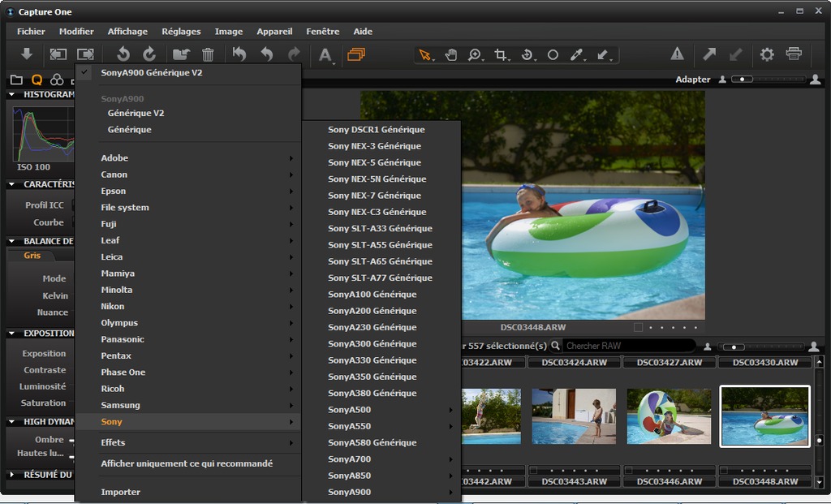Open preferences gear icon

coord(766,54)
